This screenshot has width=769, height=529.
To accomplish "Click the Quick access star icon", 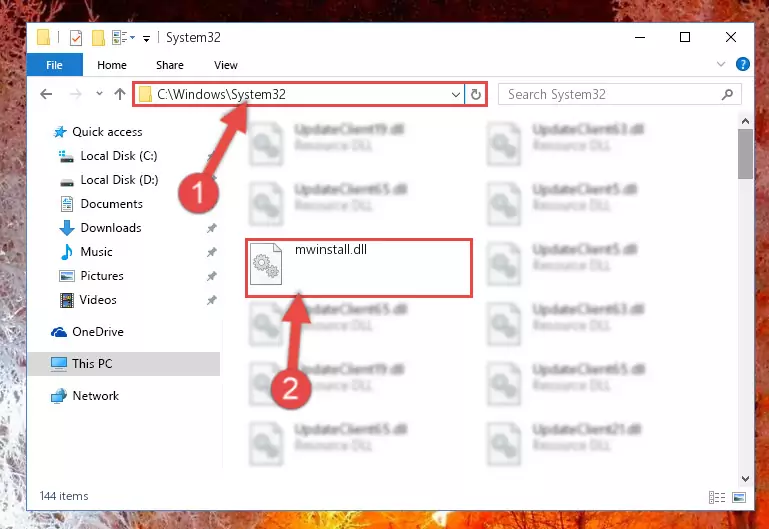I will click(60, 132).
